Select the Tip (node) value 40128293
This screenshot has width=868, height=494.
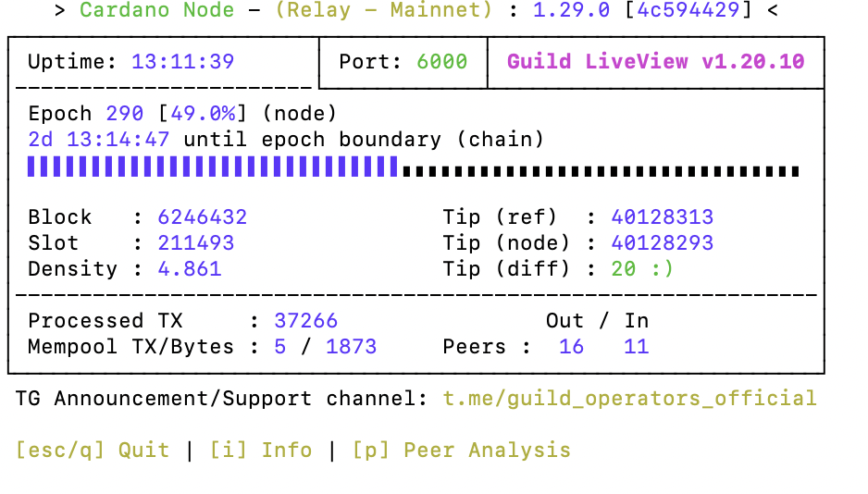click(662, 243)
